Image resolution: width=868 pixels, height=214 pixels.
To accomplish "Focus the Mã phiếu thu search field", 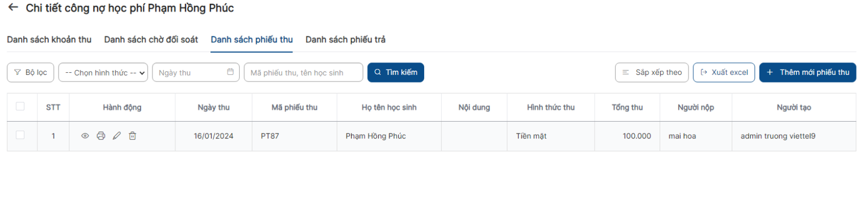I will pyautogui.click(x=303, y=72).
